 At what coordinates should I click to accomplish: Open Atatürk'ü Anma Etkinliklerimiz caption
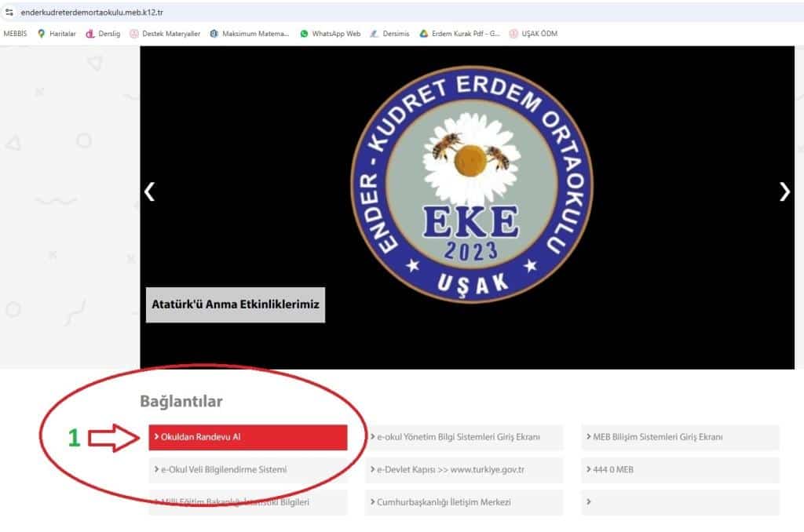236,304
